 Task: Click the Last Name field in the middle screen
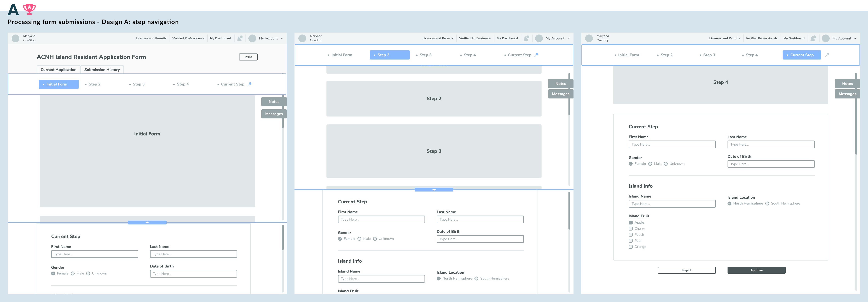pyautogui.click(x=480, y=219)
